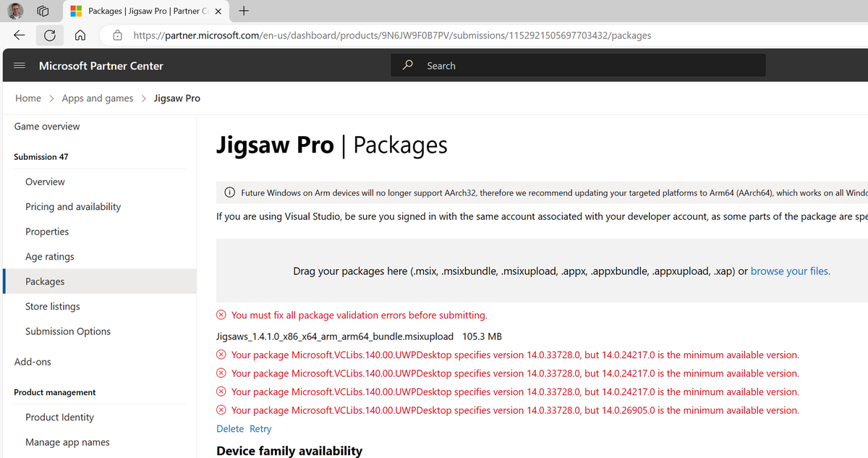Open the Partner Center hamburger menu

20,66
